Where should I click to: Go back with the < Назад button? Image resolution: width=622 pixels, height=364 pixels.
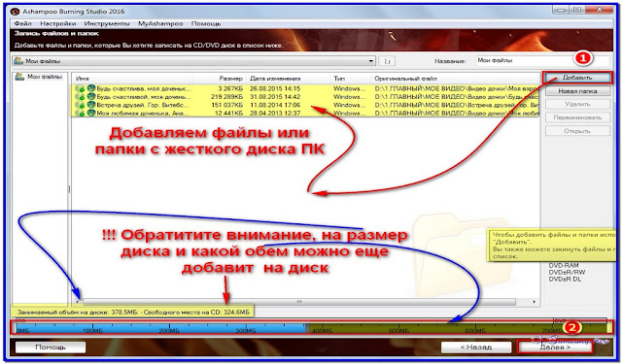click(x=476, y=347)
